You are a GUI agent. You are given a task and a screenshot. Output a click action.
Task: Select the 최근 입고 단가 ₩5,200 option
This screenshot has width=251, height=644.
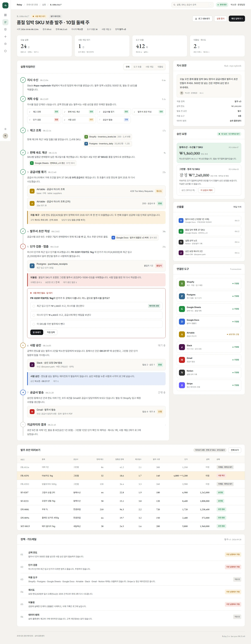[x=96, y=306]
